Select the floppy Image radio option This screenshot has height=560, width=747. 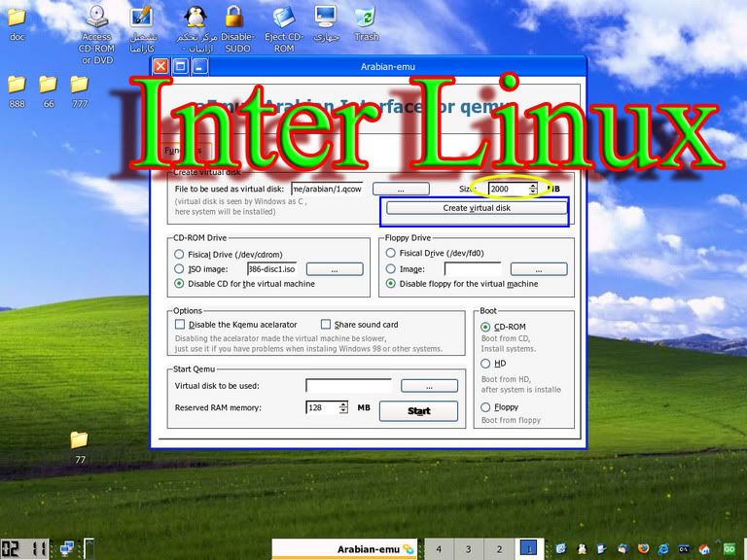tap(391, 268)
